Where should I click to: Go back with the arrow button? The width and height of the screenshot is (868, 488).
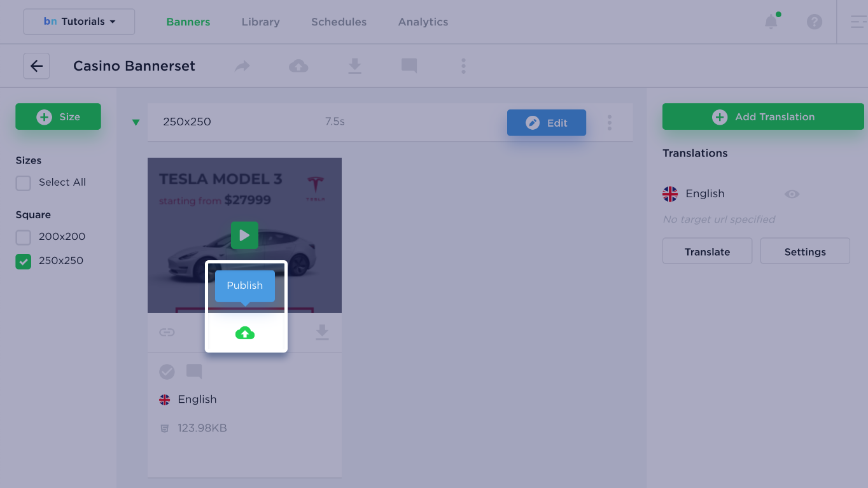(x=37, y=66)
